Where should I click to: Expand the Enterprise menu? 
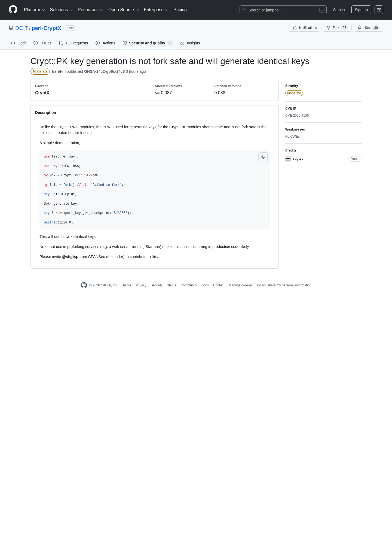[x=156, y=10]
